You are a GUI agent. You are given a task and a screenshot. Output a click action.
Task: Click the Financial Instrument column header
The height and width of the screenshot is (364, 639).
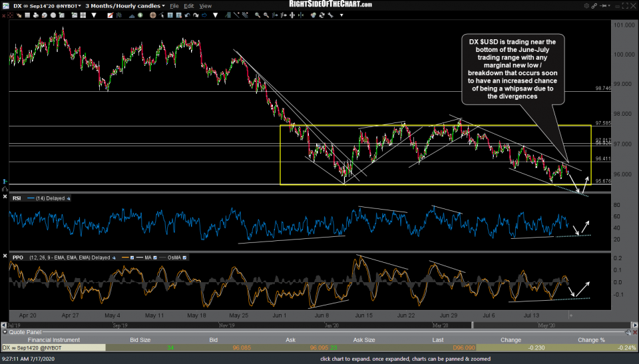(x=53, y=339)
